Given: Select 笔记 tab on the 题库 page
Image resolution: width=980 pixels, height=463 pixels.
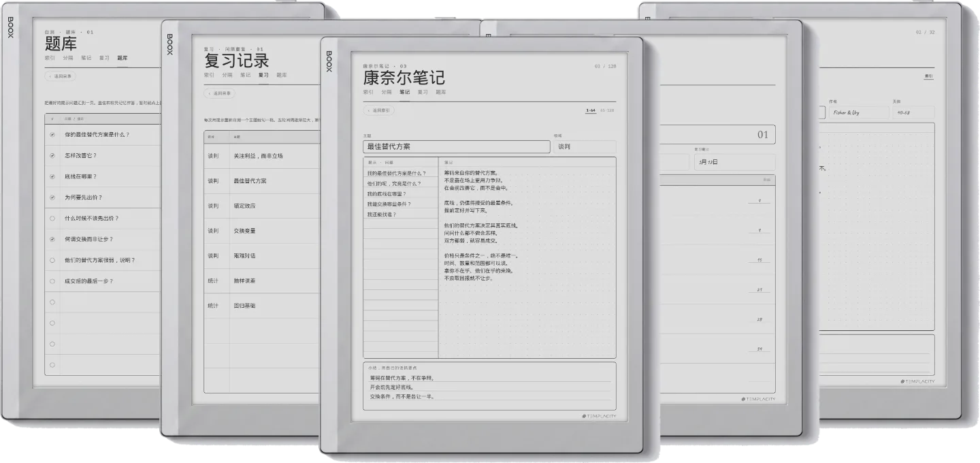Looking at the screenshot, I should 86,58.
